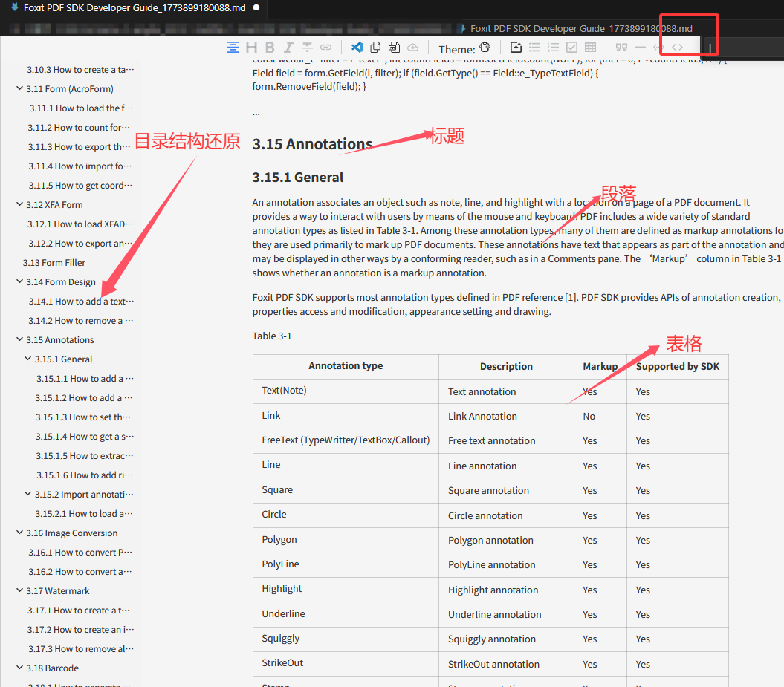Insert a heading with the H icon
The image size is (784, 687).
[x=251, y=48]
